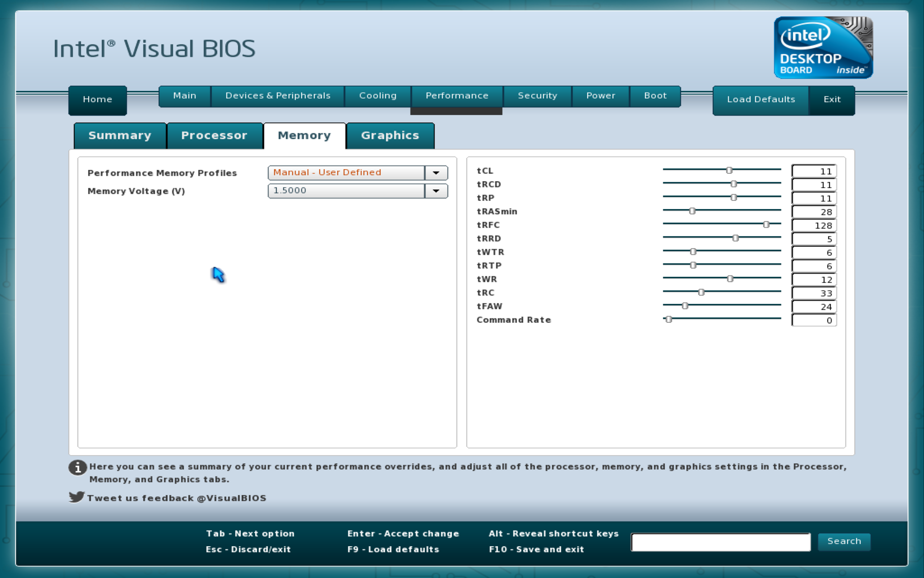Open Memory Voltage dropdown arrow
The width and height of the screenshot is (924, 578).
tap(436, 191)
